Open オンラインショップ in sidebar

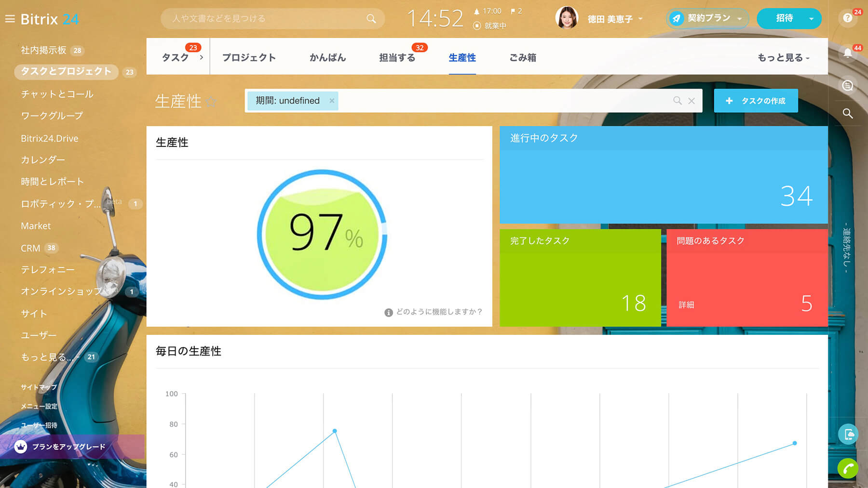tap(62, 291)
